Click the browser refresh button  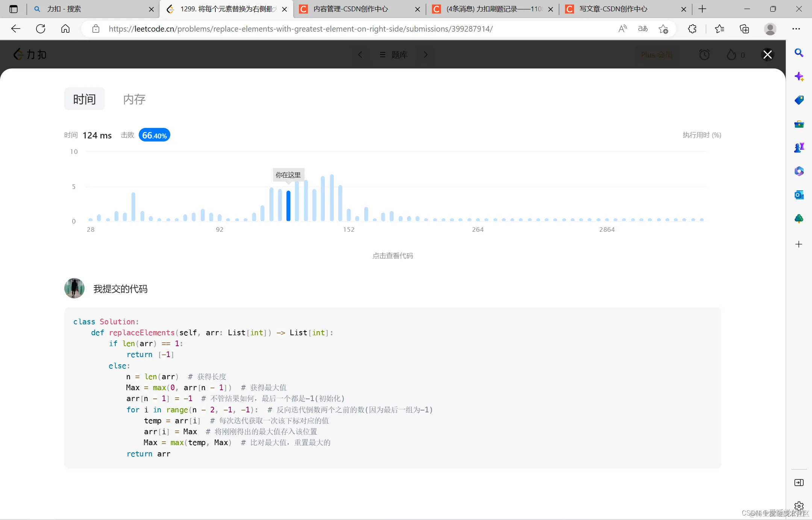pos(41,29)
